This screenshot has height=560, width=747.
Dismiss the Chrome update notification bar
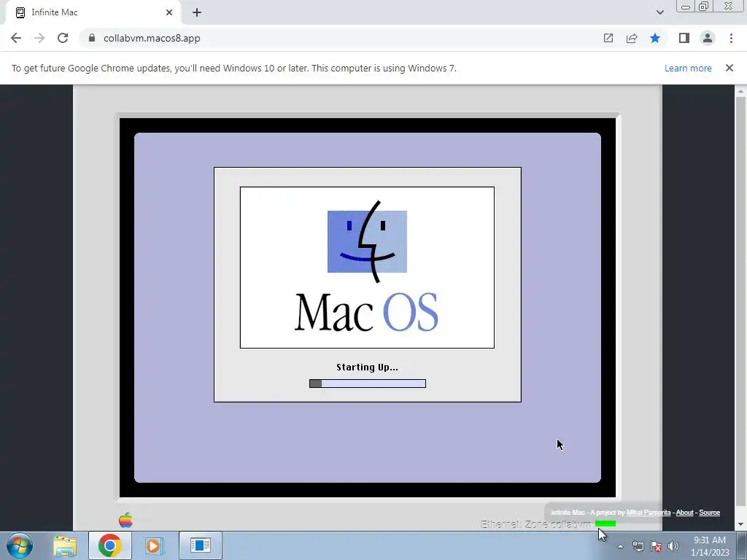tap(729, 68)
